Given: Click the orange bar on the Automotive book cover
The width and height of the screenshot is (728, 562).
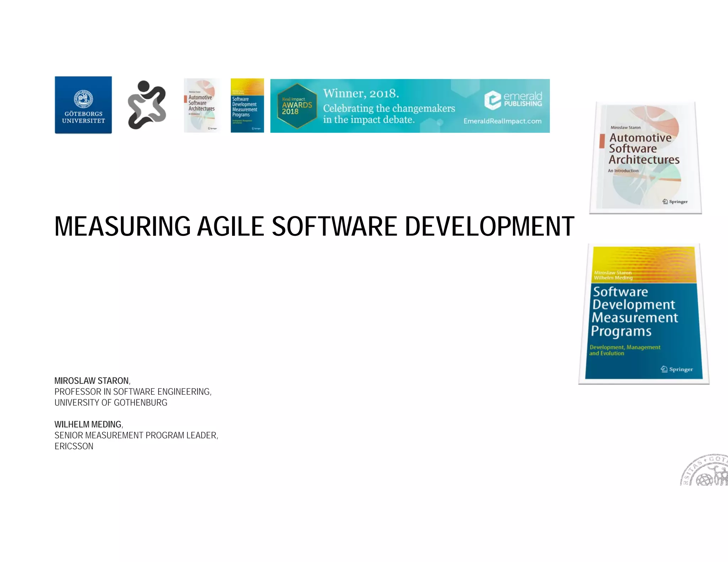Looking at the screenshot, I should point(602,141).
